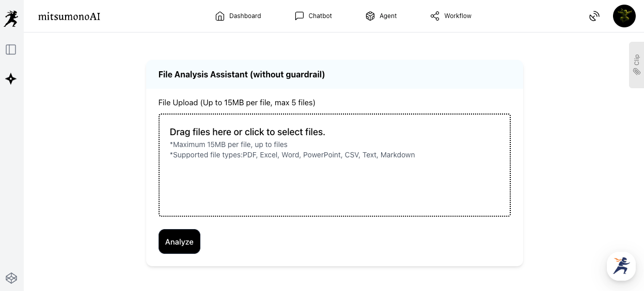Click the drag files drop zone to select files
Image resolution: width=644 pixels, height=291 pixels.
point(334,165)
